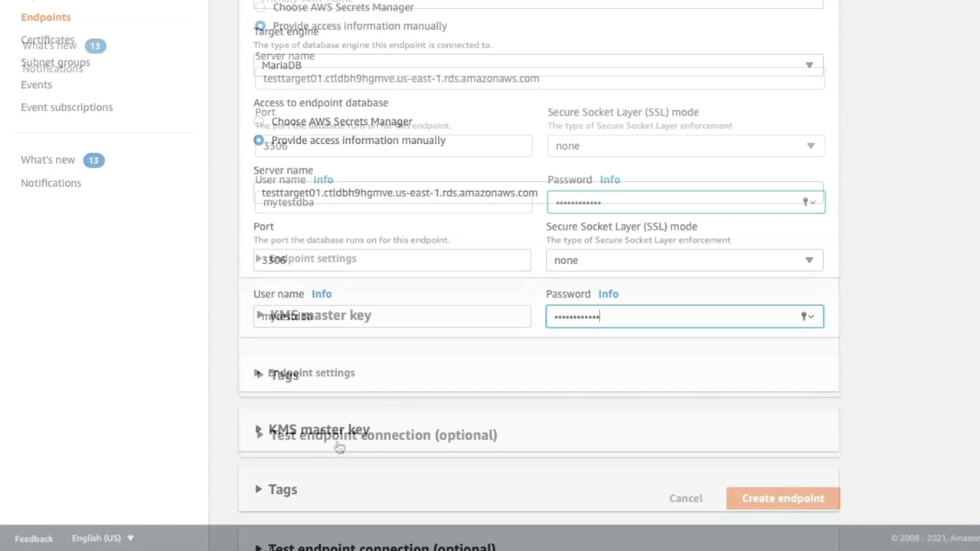Open Event subscriptions in the sidebar
The image size is (980, 551).
67,107
